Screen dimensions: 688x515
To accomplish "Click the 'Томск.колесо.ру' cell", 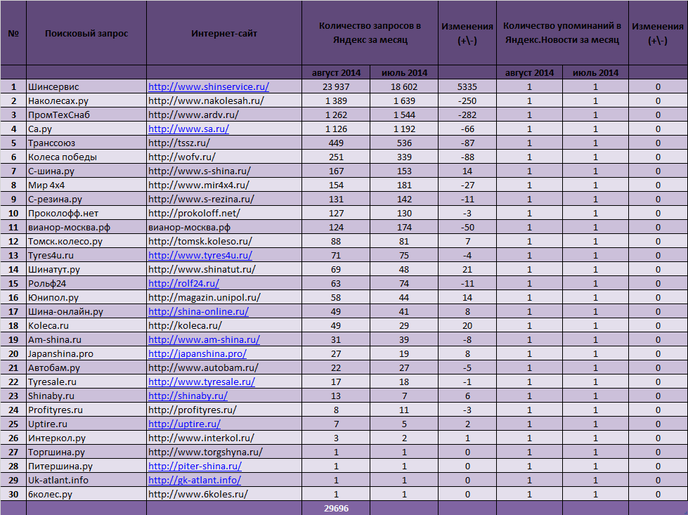I will (x=86, y=241).
